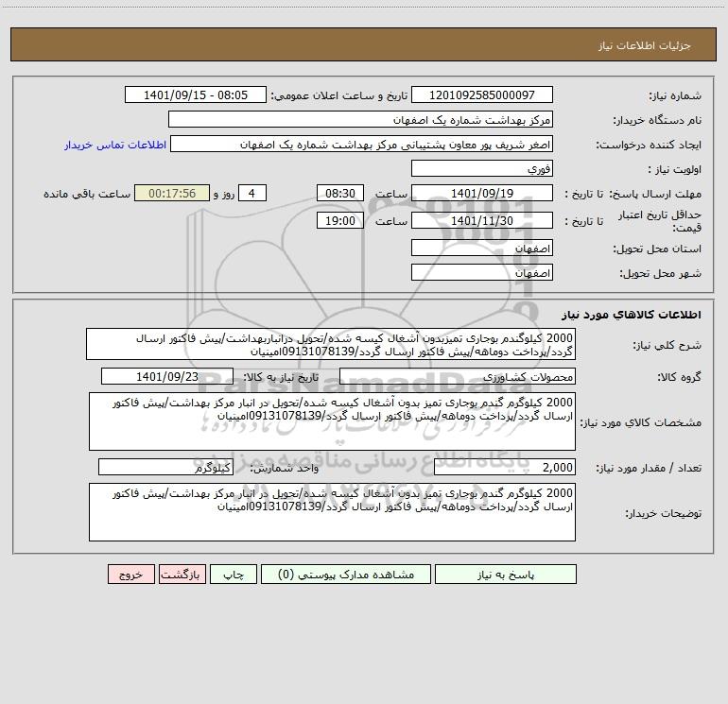Image resolution: width=728 pixels, height=704 pixels.
Task: Click the remaining days field showing 4
Action: pos(252,193)
